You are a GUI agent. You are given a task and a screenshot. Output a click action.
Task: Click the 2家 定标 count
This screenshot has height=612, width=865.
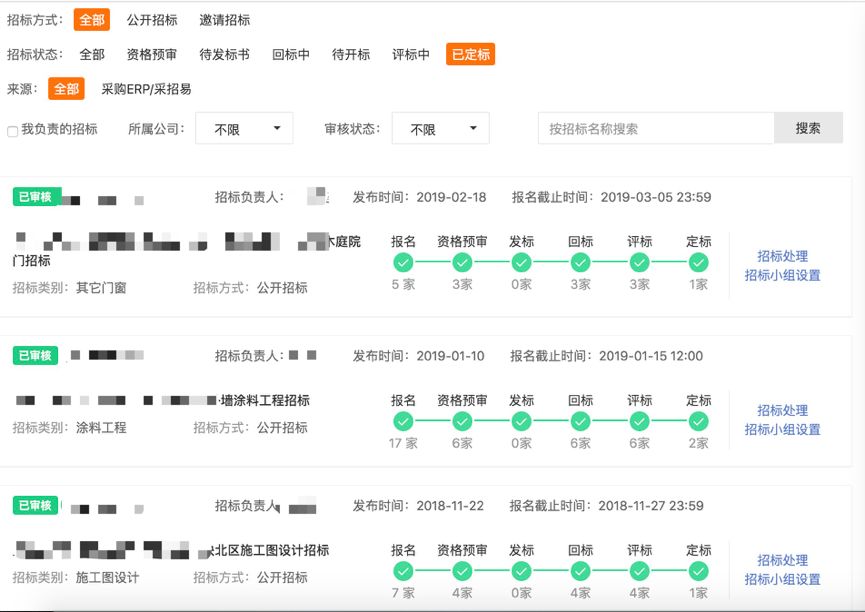pos(698,443)
